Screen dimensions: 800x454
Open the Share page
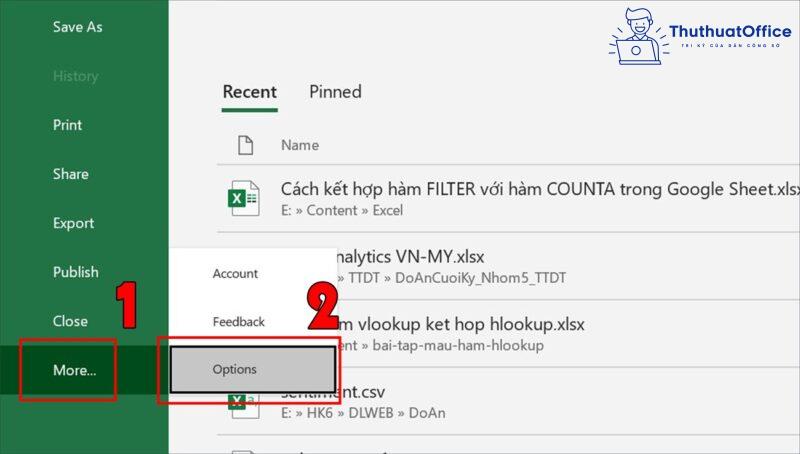70,174
